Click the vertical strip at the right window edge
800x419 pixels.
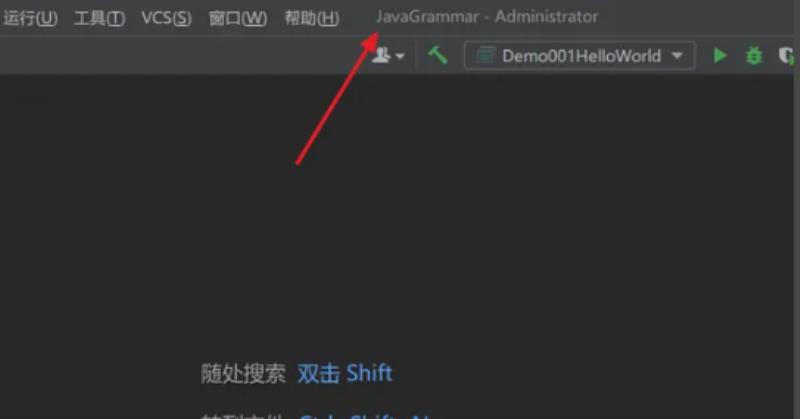[796, 245]
